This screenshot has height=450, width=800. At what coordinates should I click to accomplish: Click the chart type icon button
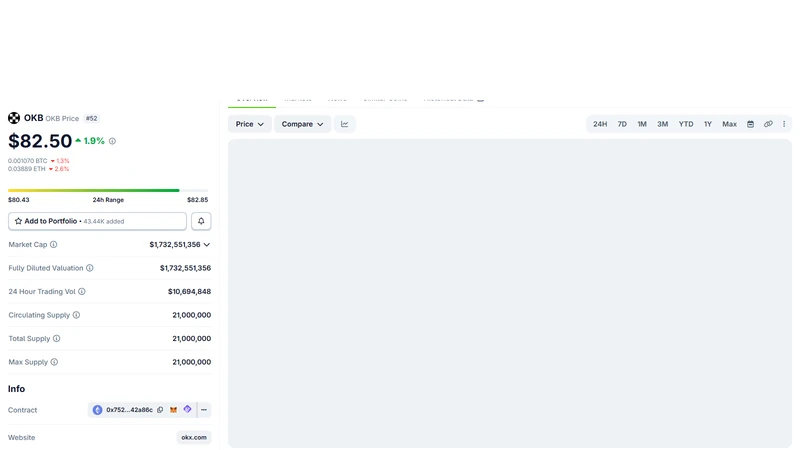(345, 124)
